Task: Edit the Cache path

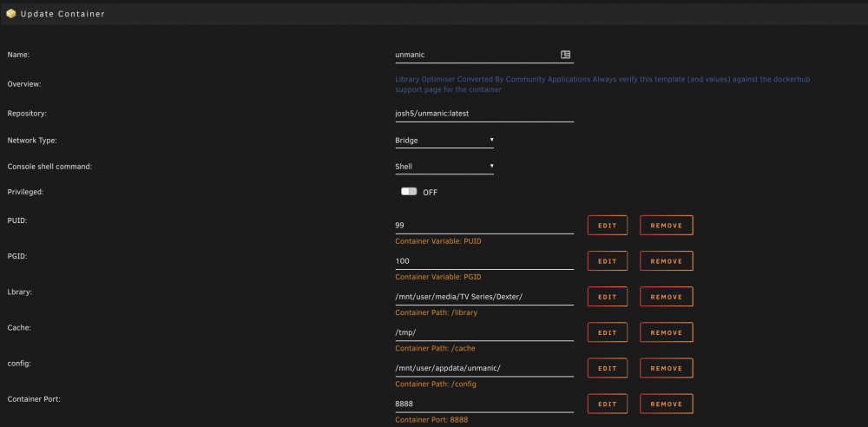Action: 608,332
